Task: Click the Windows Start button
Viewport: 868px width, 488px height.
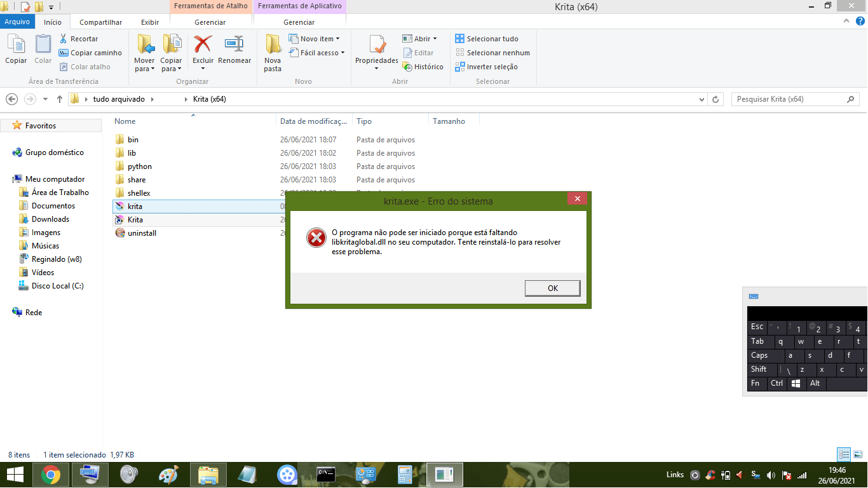Action: [15, 474]
